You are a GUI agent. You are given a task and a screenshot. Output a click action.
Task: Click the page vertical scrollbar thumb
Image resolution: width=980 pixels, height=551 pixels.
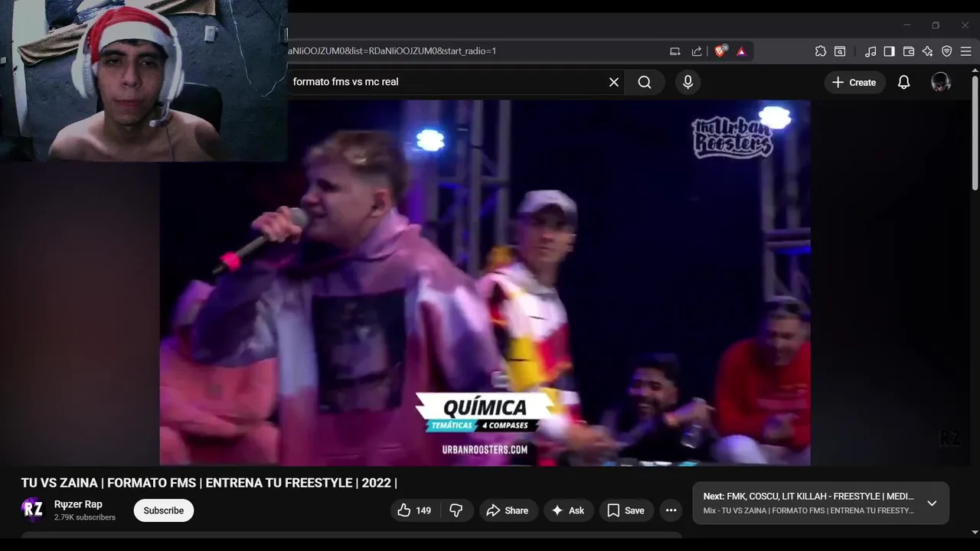pos(975,132)
